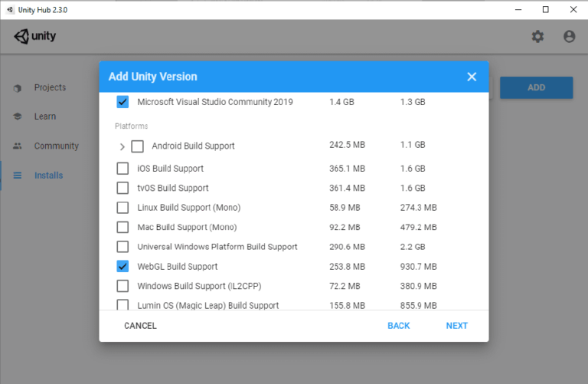Click CANCEL to dismiss the dialog

(x=140, y=326)
